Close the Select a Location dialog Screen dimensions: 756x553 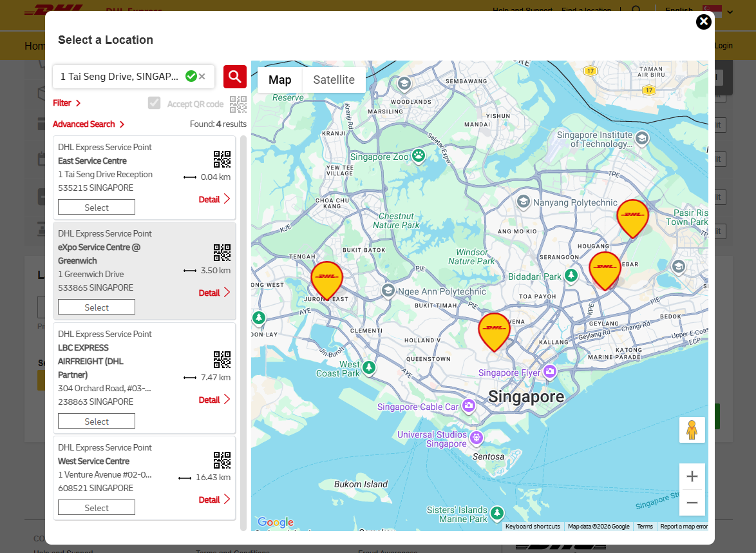(703, 22)
